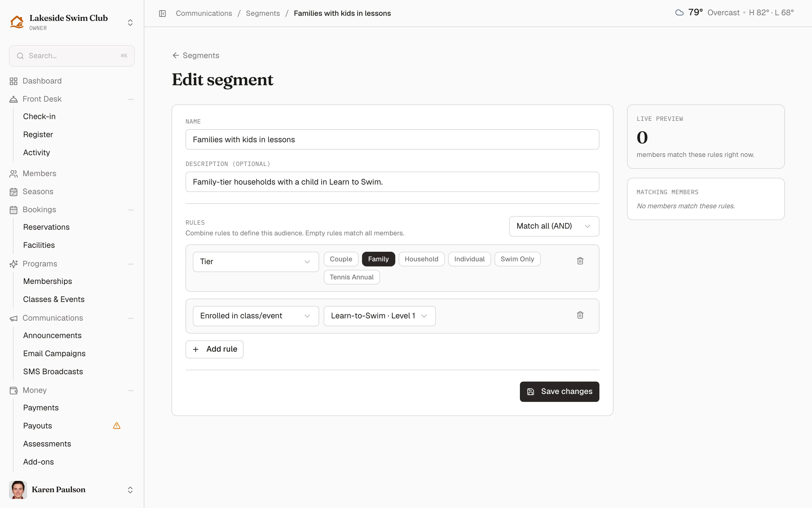Open the Enrolled in class/event dropdown
Screen dimensions: 812x508
[256, 316]
